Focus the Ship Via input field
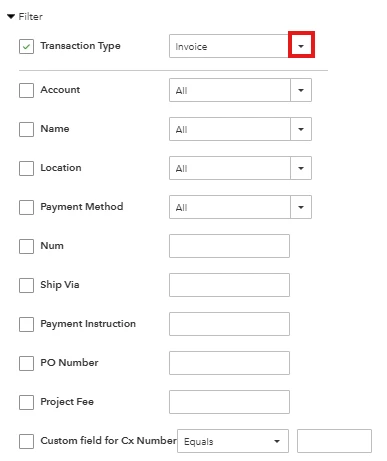The height and width of the screenshot is (461, 387). (x=229, y=285)
